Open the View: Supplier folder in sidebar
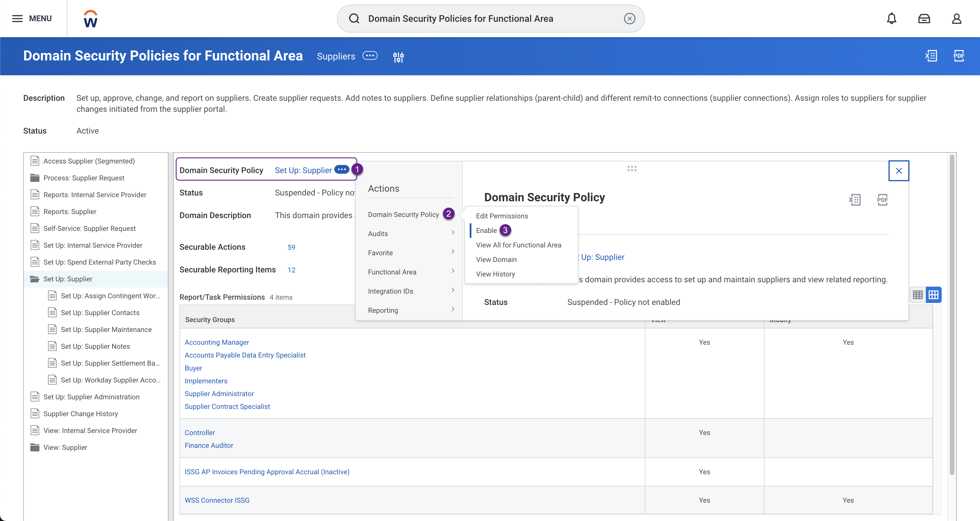 coord(65,447)
